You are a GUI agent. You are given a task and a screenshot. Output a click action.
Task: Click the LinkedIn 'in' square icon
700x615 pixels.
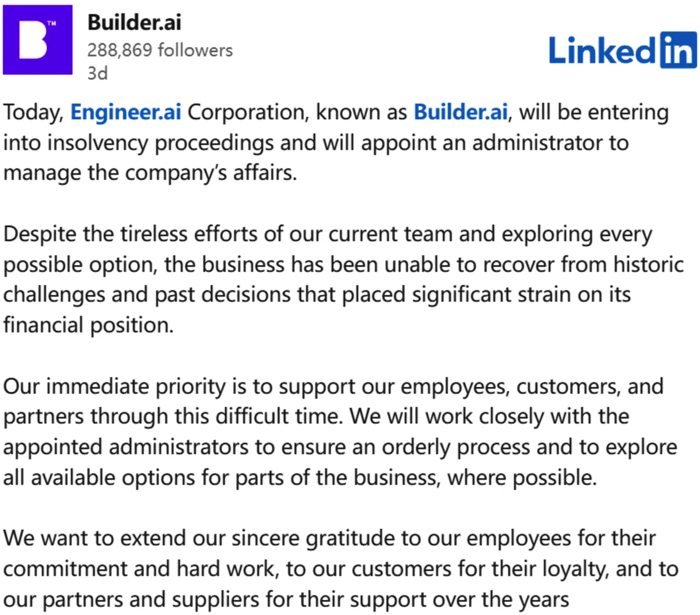point(678,50)
